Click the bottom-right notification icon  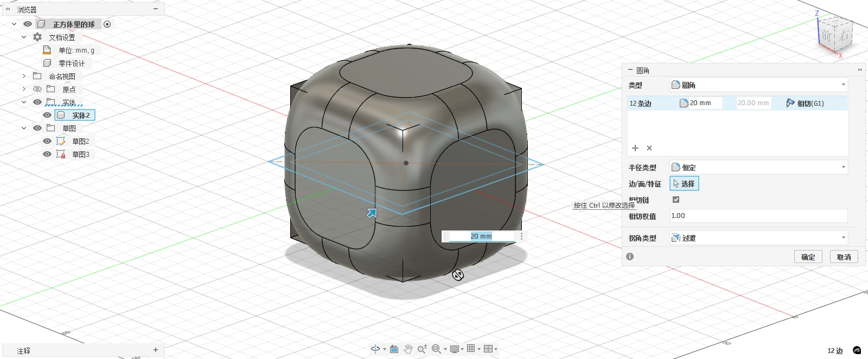point(857,350)
